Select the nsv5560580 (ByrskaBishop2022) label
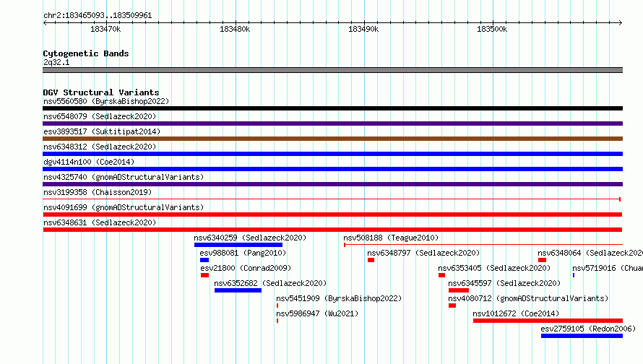The width and height of the screenshot is (643, 364). pyautogui.click(x=106, y=101)
